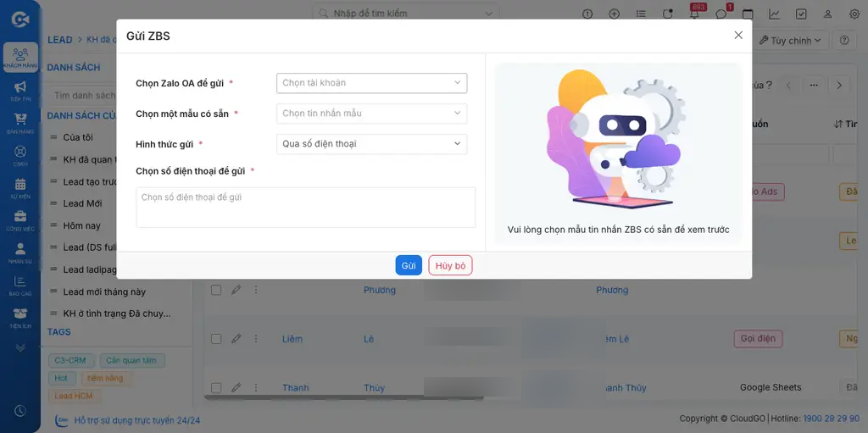Screen dimensions: 868x433
Task: Open the list icon in top header
Action: pyautogui.click(x=641, y=14)
